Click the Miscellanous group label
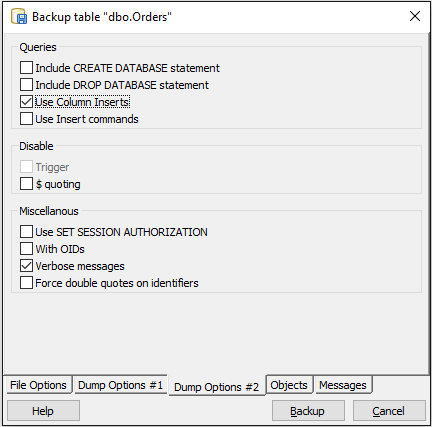The image size is (432, 427). coord(49,211)
